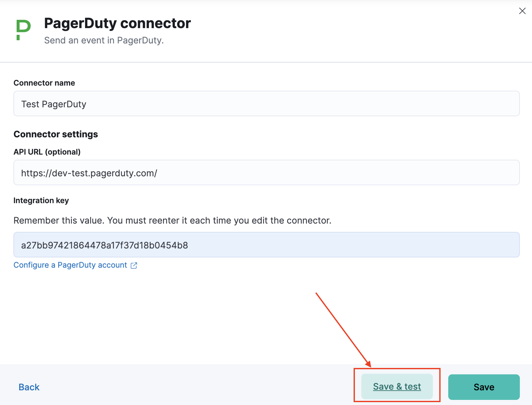
Task: Activate the Configure a PagerDuty account hyperlink
Action: point(70,265)
